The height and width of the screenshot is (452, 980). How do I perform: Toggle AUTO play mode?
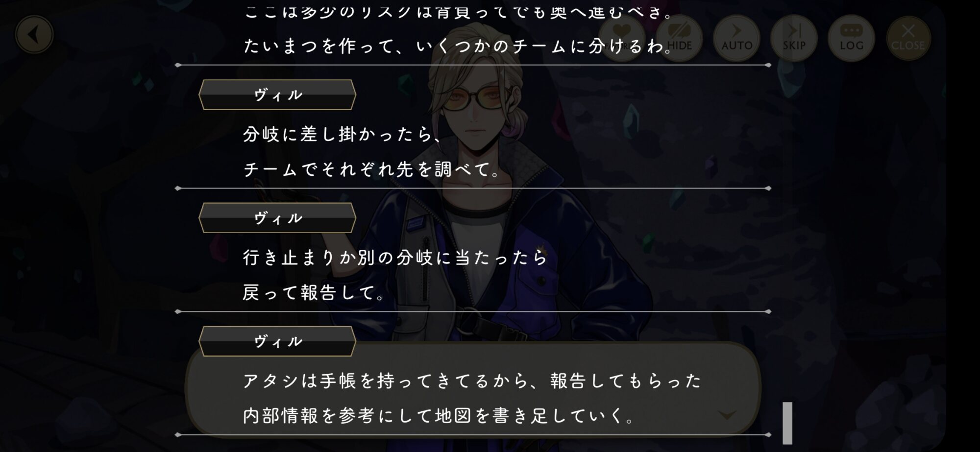[x=736, y=38]
